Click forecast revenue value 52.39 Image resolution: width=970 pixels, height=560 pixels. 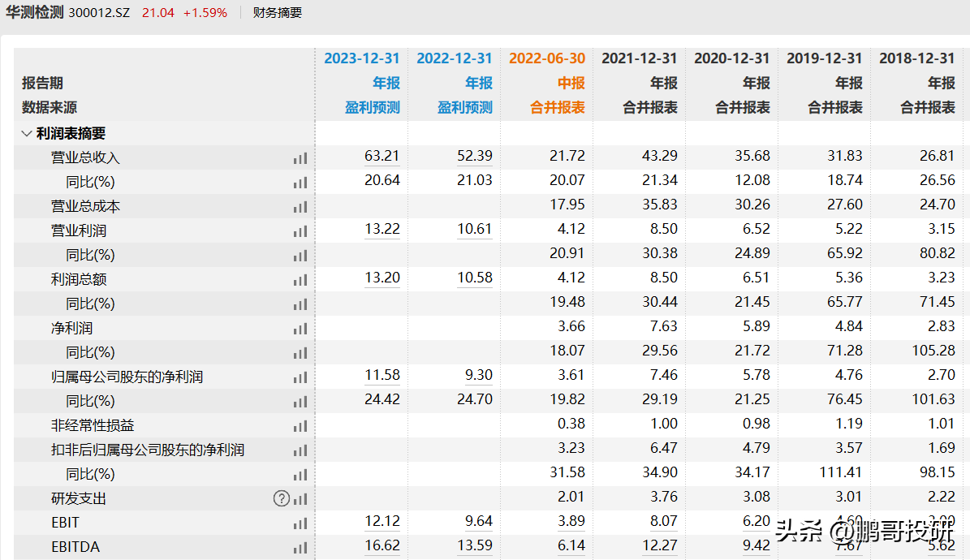coord(475,156)
